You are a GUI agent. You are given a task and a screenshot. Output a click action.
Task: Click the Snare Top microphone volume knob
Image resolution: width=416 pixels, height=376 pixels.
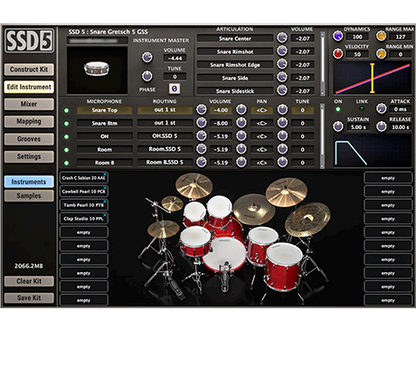201,109
